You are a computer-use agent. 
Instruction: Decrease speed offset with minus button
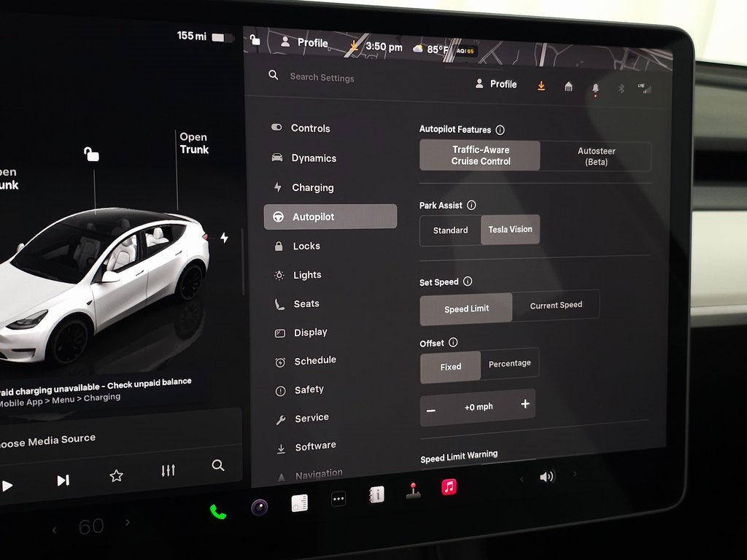click(x=431, y=411)
